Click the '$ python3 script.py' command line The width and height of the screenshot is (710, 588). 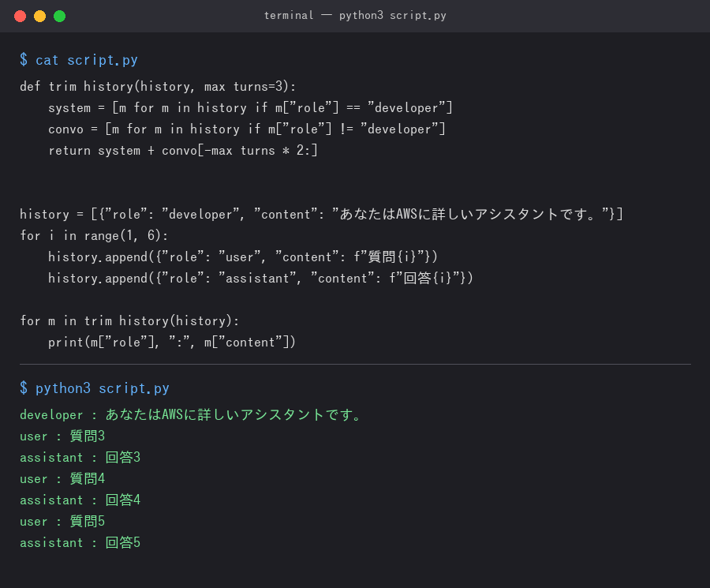tap(95, 388)
